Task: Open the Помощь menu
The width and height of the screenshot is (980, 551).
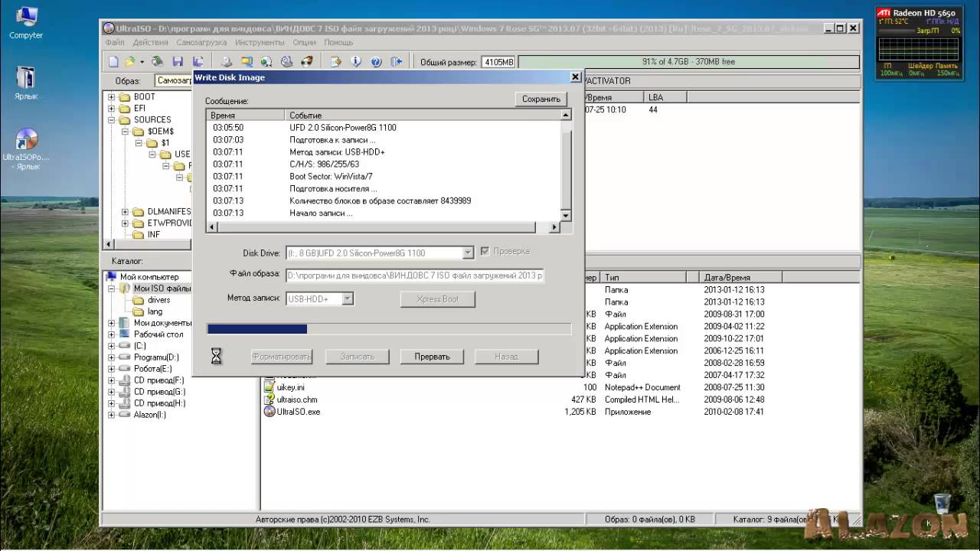Action: click(x=338, y=43)
